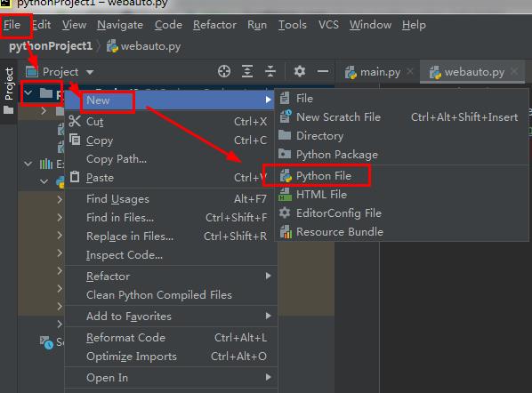Open the VCS menu
532x393 pixels.
point(328,25)
